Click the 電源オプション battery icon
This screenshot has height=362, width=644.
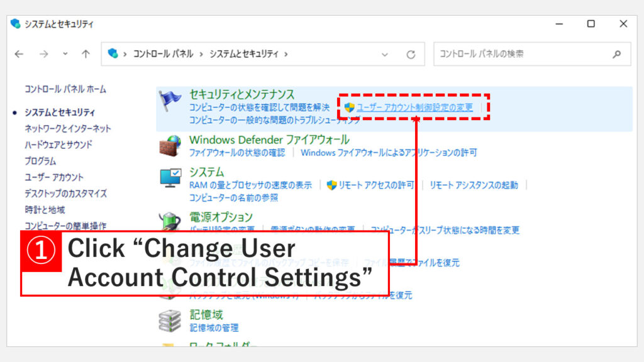click(x=170, y=222)
